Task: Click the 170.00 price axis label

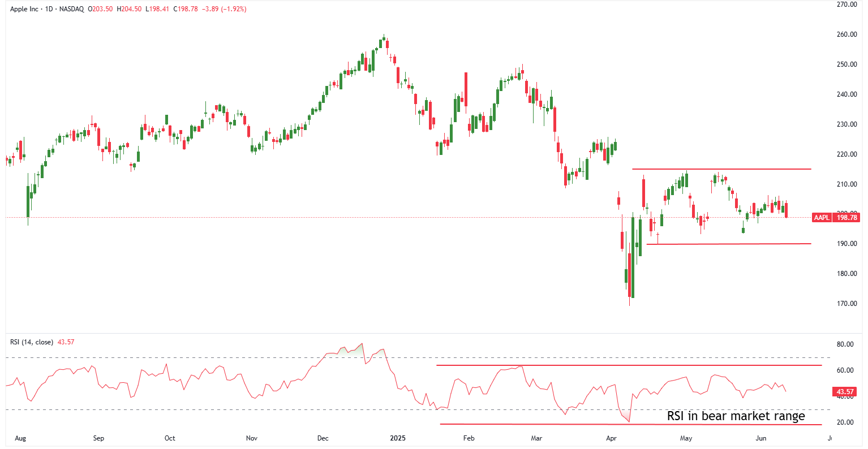Action: 847,304
